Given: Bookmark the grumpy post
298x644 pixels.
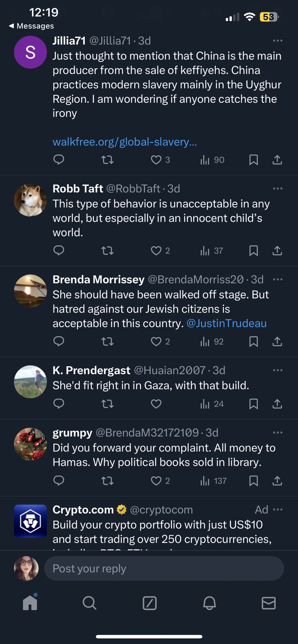Looking at the screenshot, I should pyautogui.click(x=253, y=481).
